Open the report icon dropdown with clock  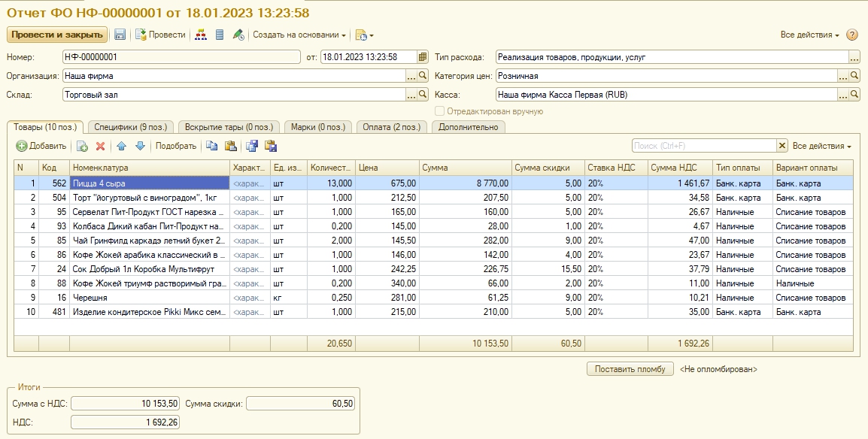[x=364, y=35]
